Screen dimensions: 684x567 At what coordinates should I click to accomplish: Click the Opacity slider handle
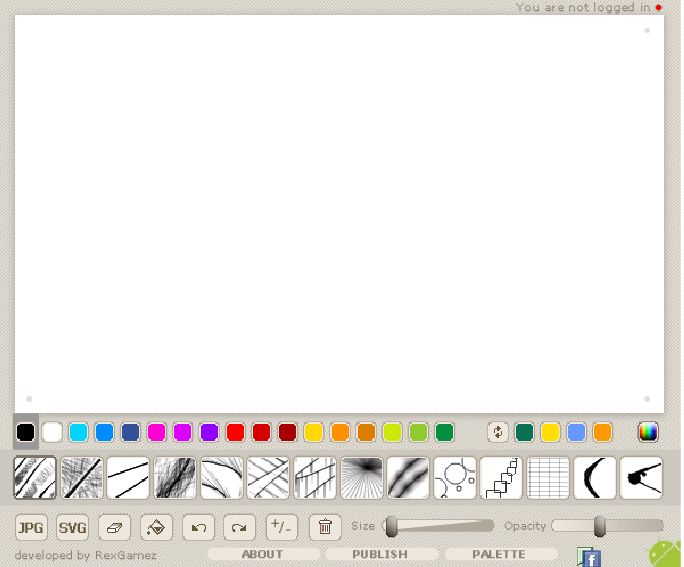tap(599, 526)
